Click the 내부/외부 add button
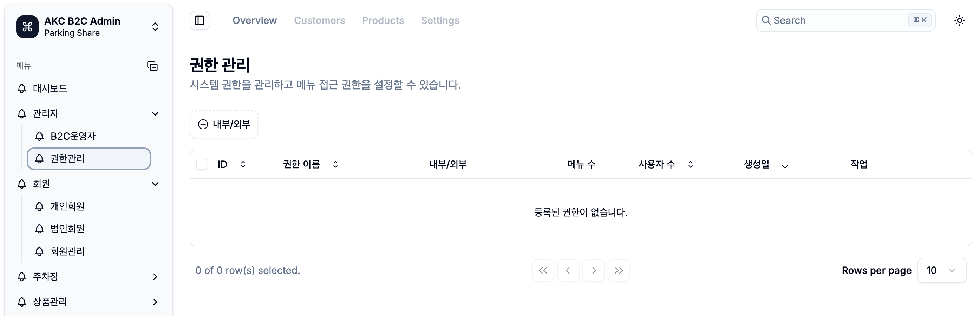This screenshot has width=980, height=316. [x=224, y=124]
